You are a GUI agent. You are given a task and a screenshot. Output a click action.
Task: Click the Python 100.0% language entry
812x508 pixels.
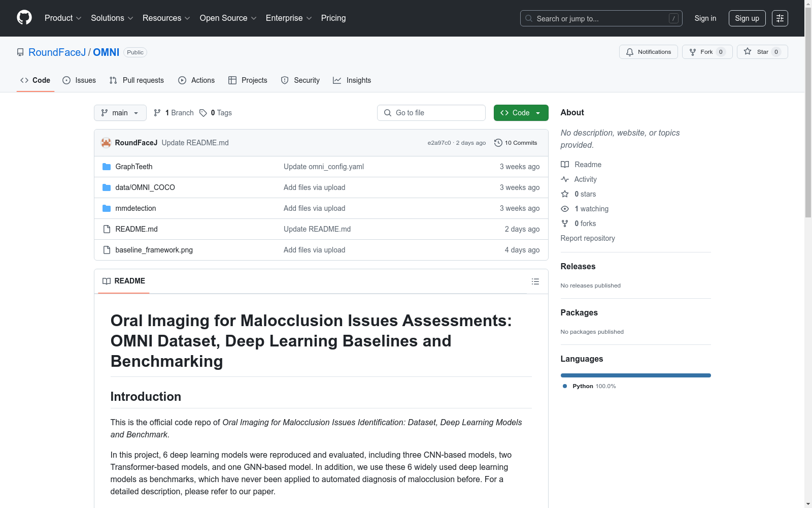point(589,386)
